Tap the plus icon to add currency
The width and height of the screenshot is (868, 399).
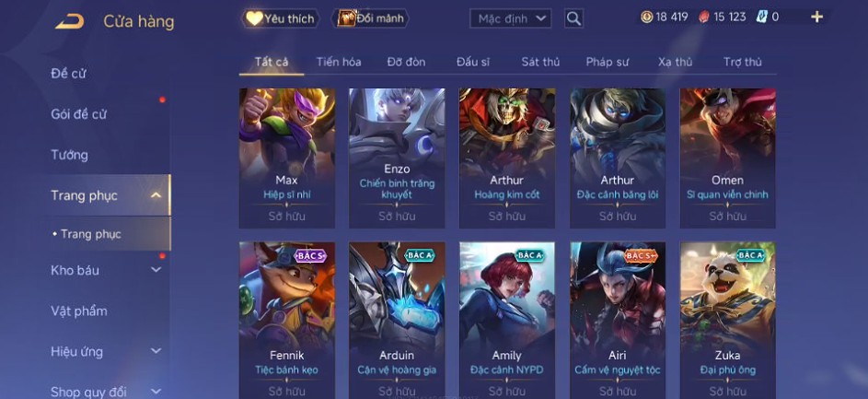coord(817,18)
